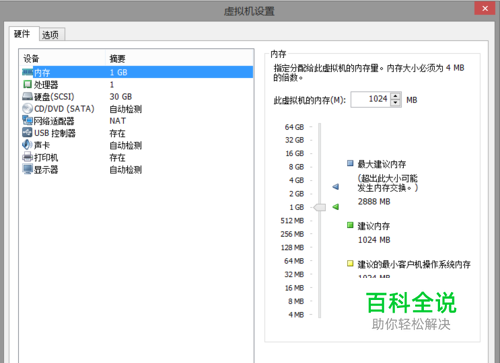Viewport: 500px width, 363px height.
Task: Click the 声卡 sound card icon
Action: tap(27, 145)
